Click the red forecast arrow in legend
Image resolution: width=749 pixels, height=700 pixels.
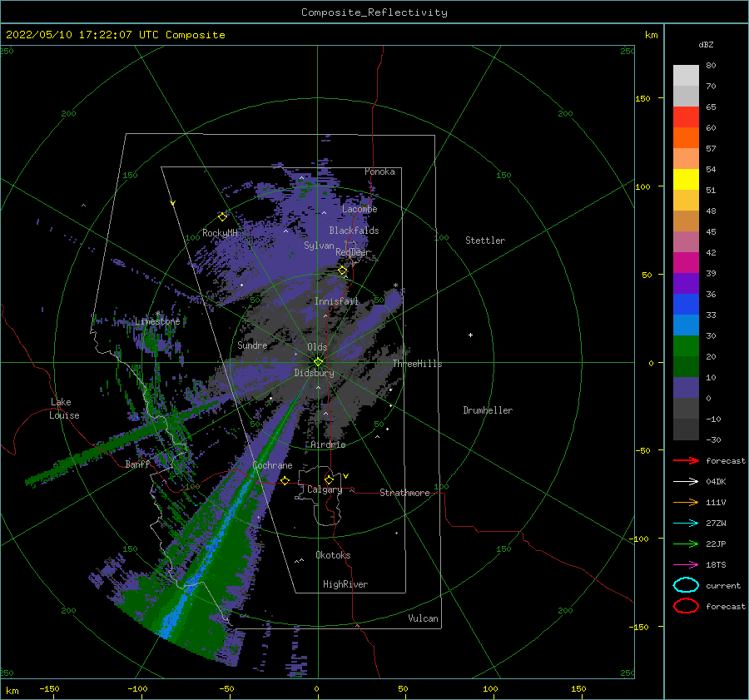pos(686,460)
